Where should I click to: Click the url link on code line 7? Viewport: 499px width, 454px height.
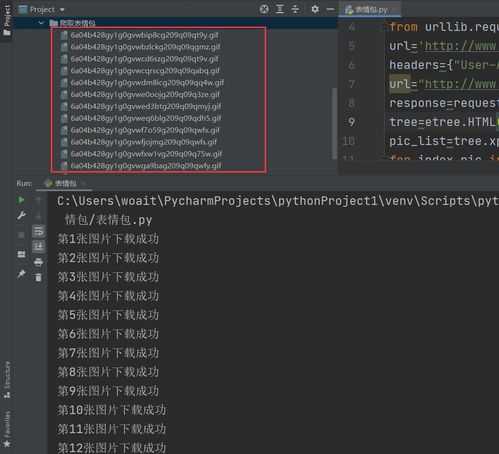[461, 84]
